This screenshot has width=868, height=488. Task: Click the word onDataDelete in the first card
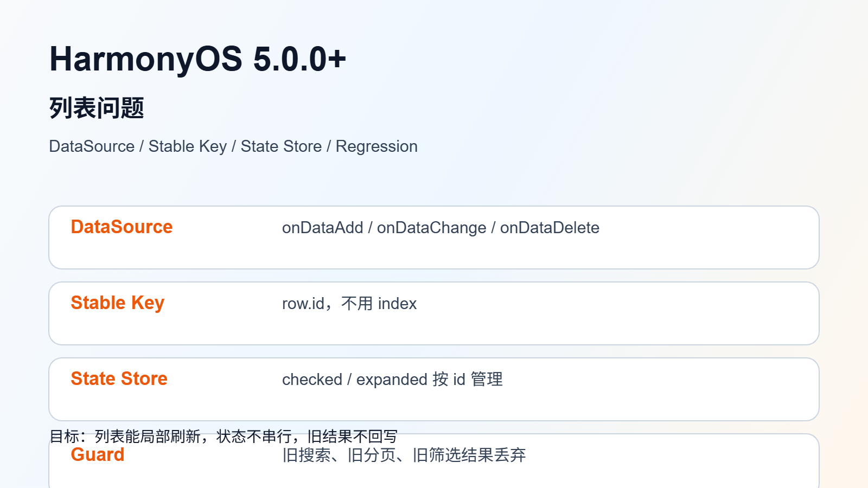550,228
